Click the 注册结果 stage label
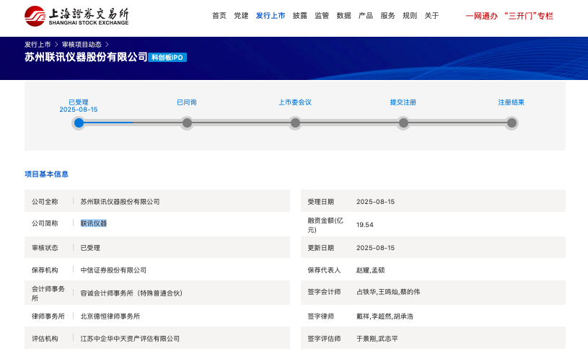The height and width of the screenshot is (364, 588). click(511, 102)
